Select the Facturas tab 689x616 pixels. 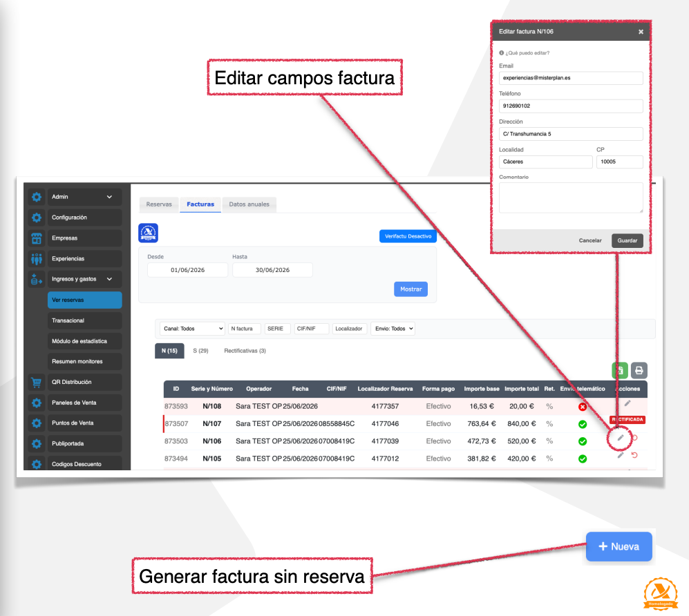[200, 204]
